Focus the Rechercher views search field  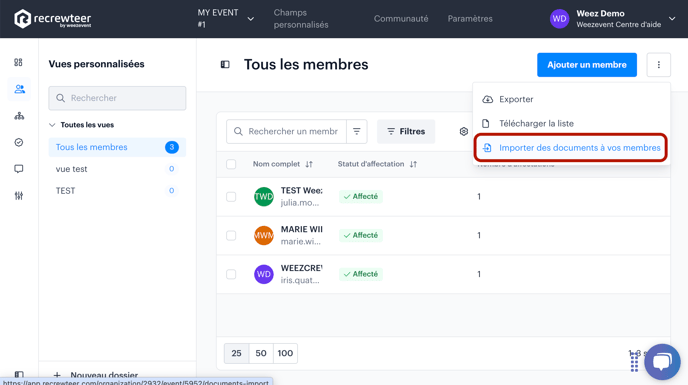[117, 98]
